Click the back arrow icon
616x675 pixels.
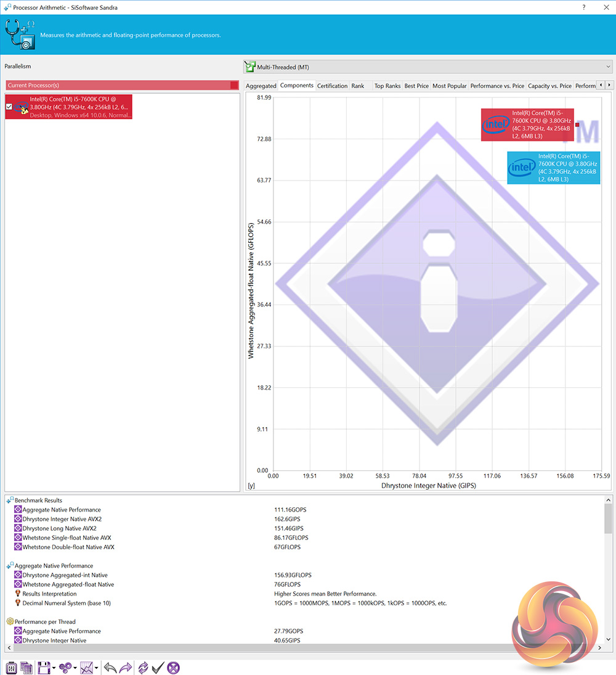pyautogui.click(x=110, y=668)
